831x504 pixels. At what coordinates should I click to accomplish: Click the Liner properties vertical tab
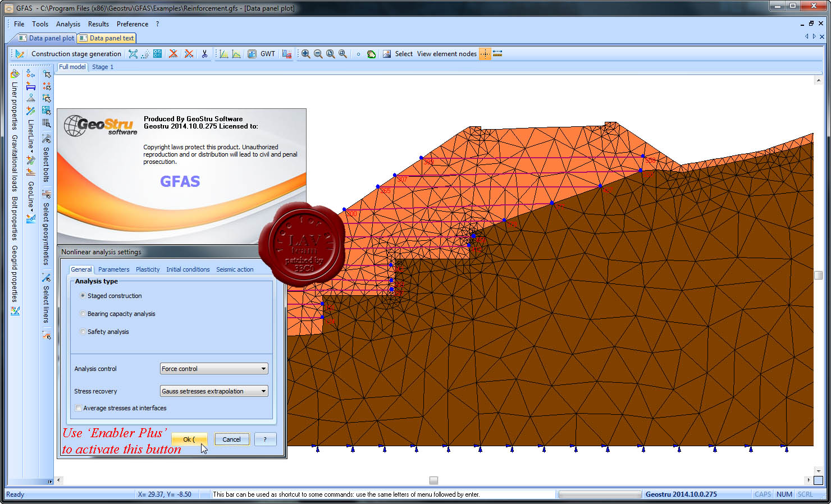[15, 106]
